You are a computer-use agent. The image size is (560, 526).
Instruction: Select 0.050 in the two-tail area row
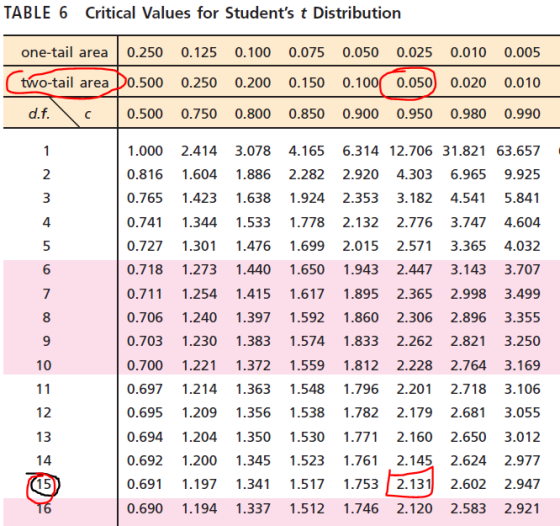[414, 83]
